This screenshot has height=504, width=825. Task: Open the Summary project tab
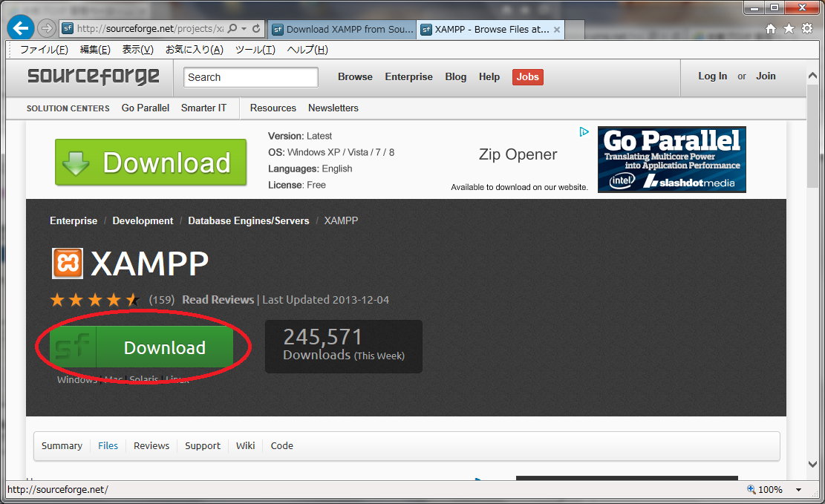tap(62, 445)
